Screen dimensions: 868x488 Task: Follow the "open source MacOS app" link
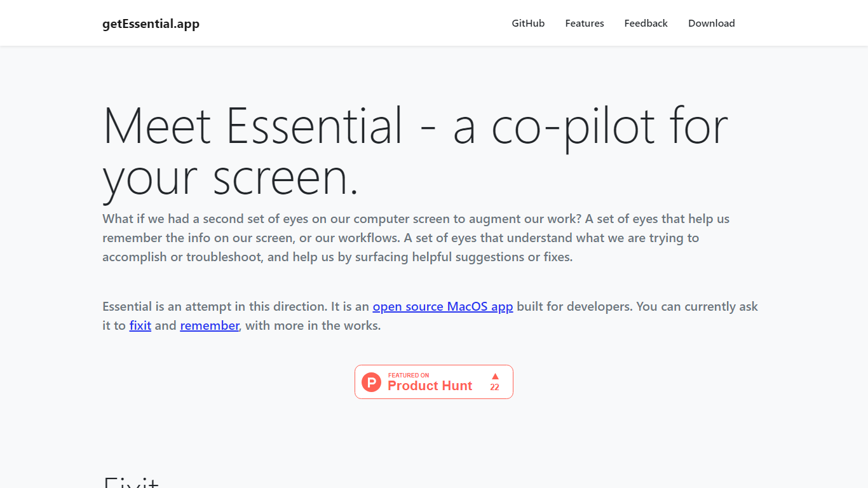click(x=442, y=306)
